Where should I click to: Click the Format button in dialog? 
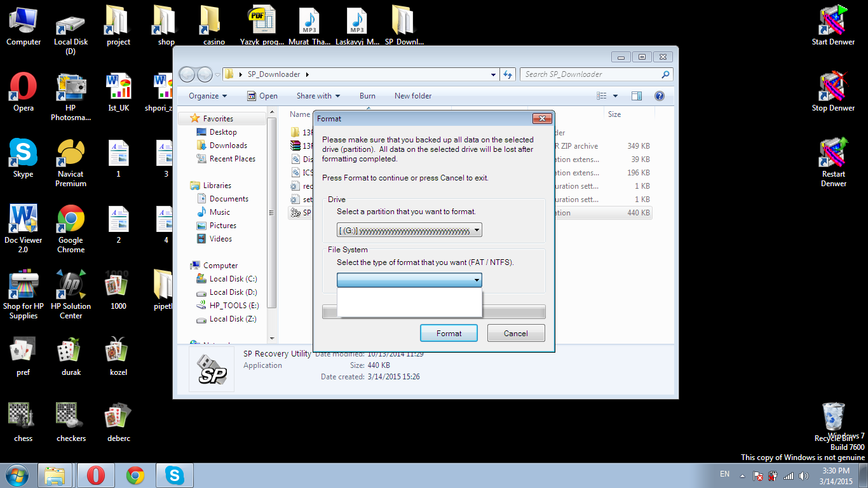449,333
